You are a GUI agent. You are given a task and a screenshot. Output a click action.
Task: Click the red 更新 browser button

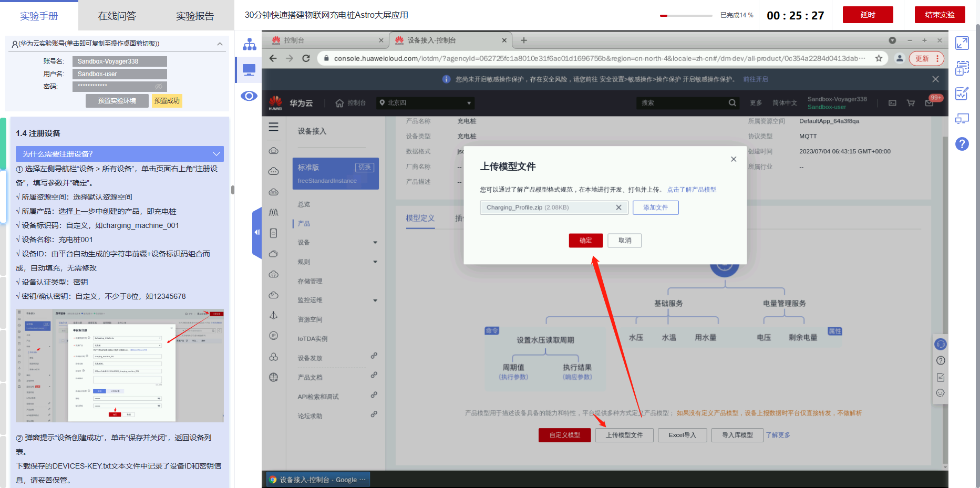[927, 58]
